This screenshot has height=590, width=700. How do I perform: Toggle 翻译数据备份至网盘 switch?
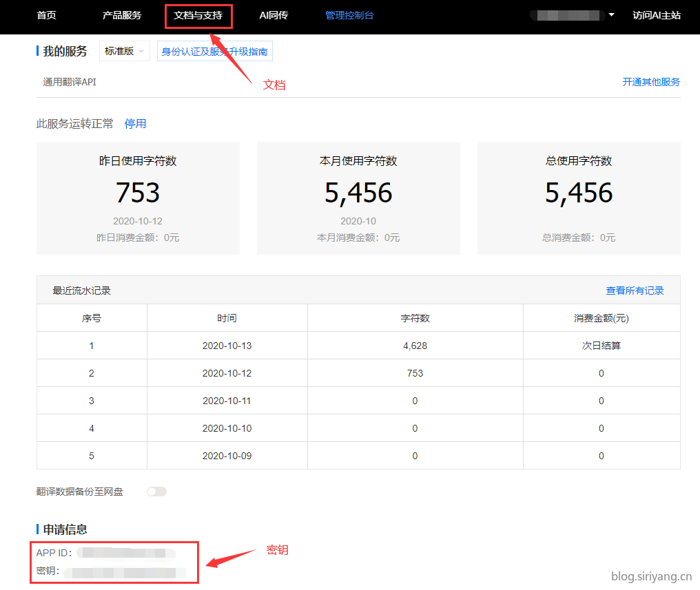point(157,492)
